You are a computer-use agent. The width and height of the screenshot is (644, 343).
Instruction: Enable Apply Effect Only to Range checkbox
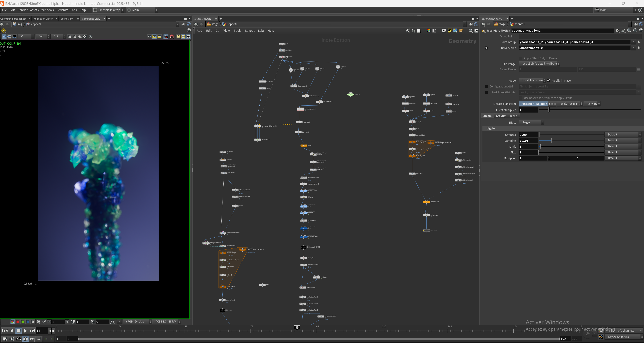(521, 58)
